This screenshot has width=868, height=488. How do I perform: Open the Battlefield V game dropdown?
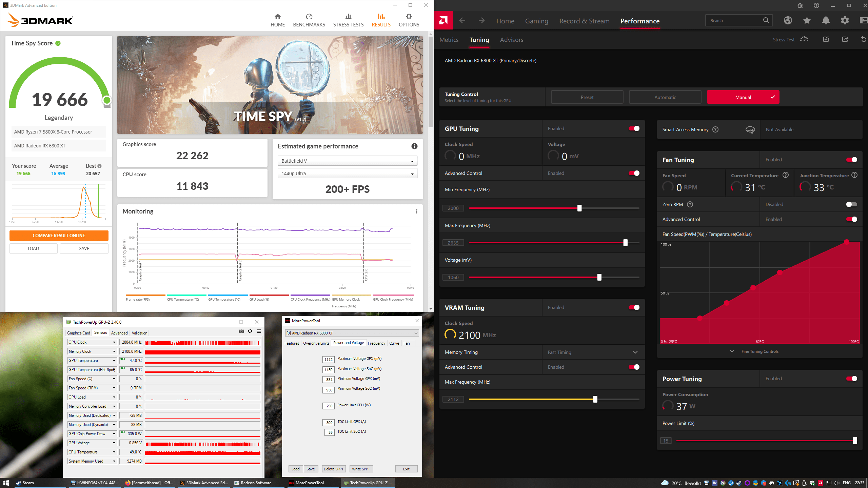pyautogui.click(x=347, y=161)
